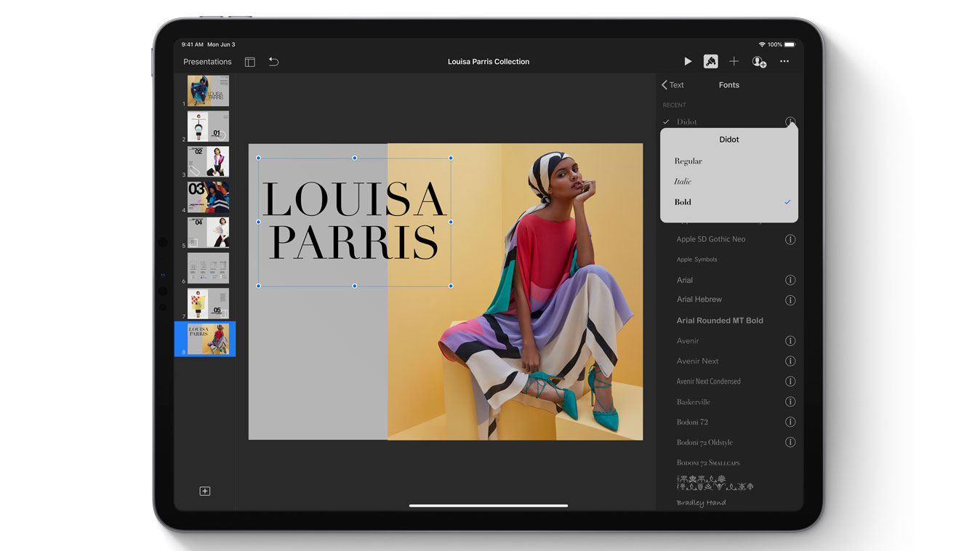Screen dimensions: 980x551
Task: Go back to the Text panel
Action: tap(672, 85)
